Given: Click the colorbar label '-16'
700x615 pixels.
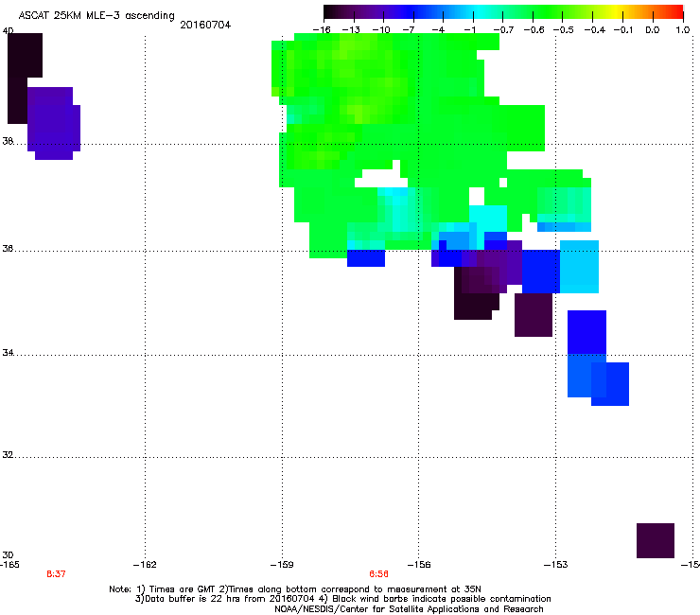Looking at the screenshot, I should point(322,30).
